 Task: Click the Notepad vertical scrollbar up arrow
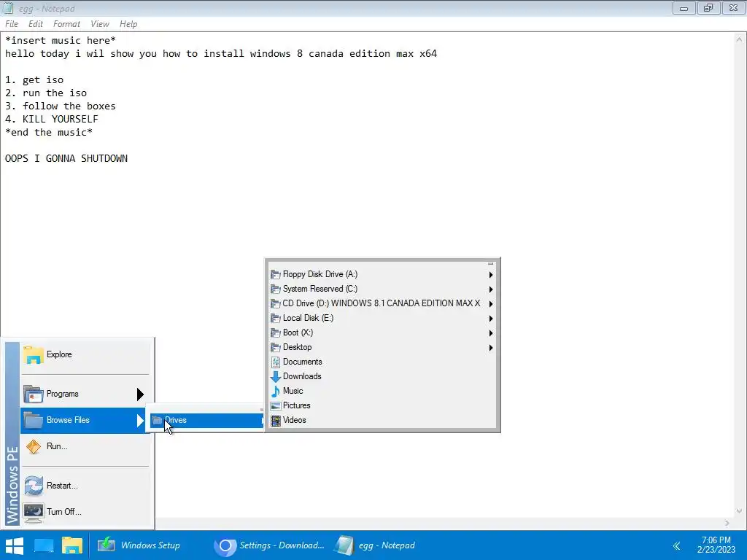[740, 39]
